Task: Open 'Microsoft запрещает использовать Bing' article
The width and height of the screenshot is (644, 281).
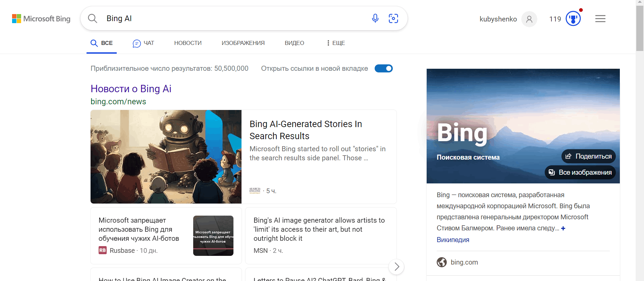Action: [x=139, y=229]
